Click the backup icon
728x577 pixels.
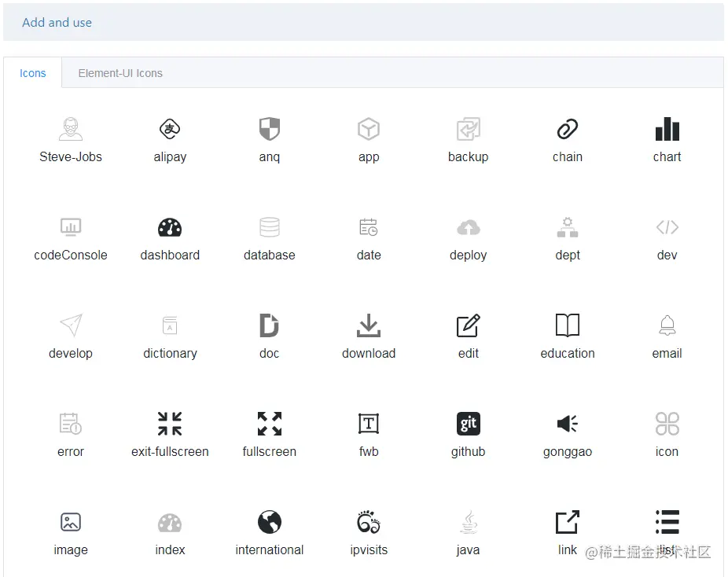[x=468, y=129]
